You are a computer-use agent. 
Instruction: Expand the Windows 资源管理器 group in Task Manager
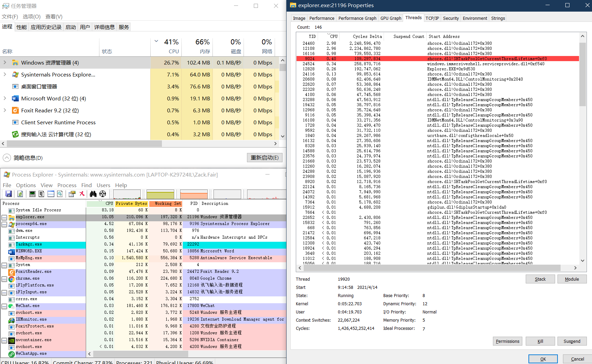(5, 62)
